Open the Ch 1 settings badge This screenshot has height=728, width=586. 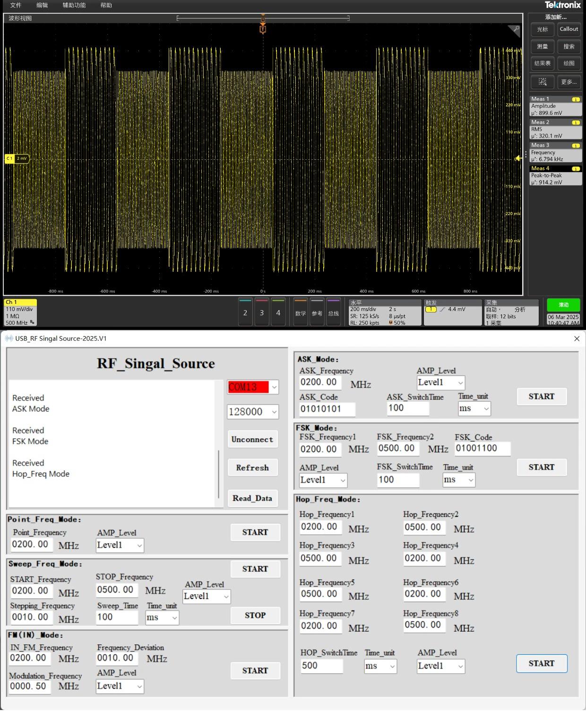pos(20,312)
